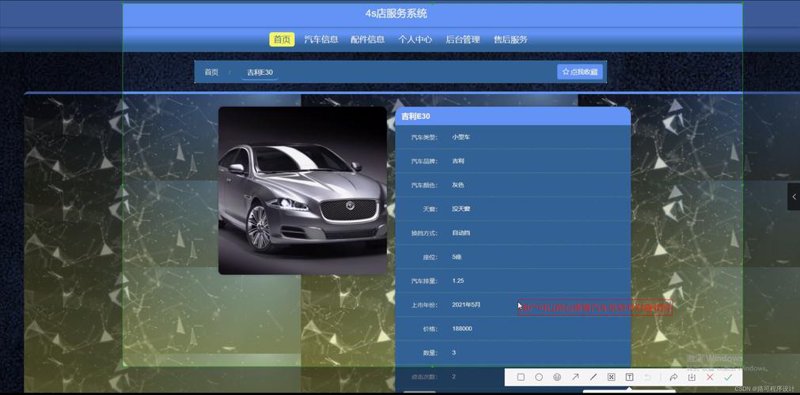800x395 pixels.
Task: Select the ellipse annotation tool
Action: 539,377
